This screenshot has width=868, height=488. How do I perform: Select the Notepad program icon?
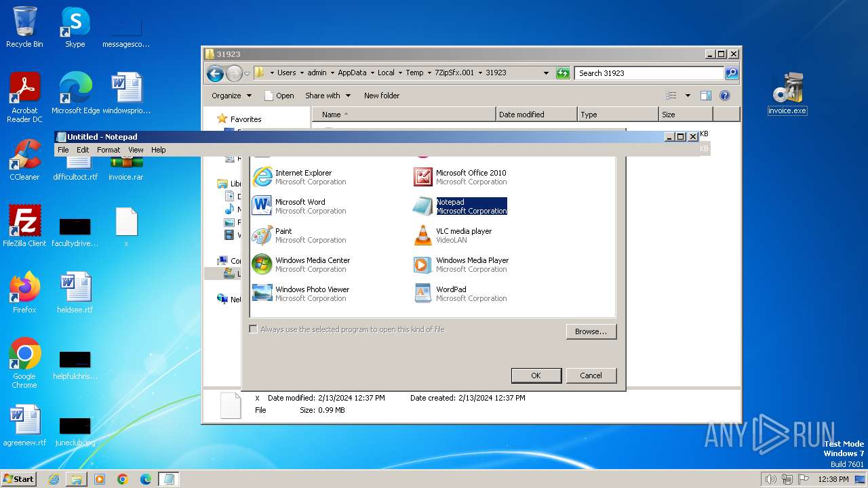[x=423, y=206]
